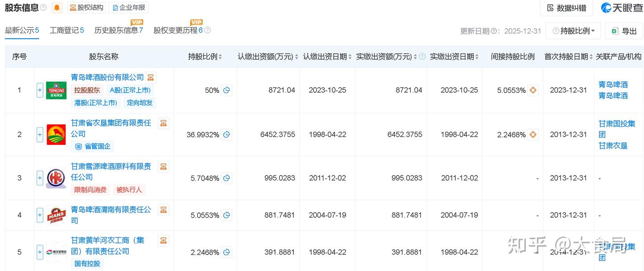The image size is (644, 271).
Task: Click the 港股(正常上市) tag
Action: [x=96, y=103]
